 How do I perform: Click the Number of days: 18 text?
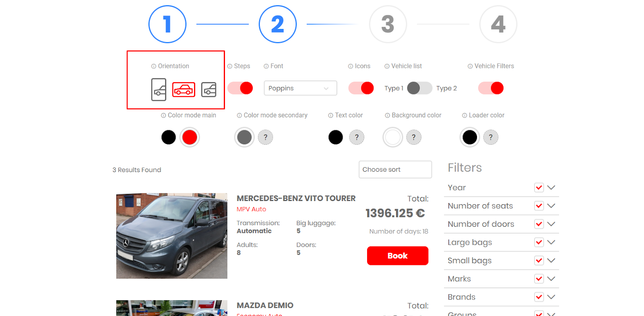399,231
